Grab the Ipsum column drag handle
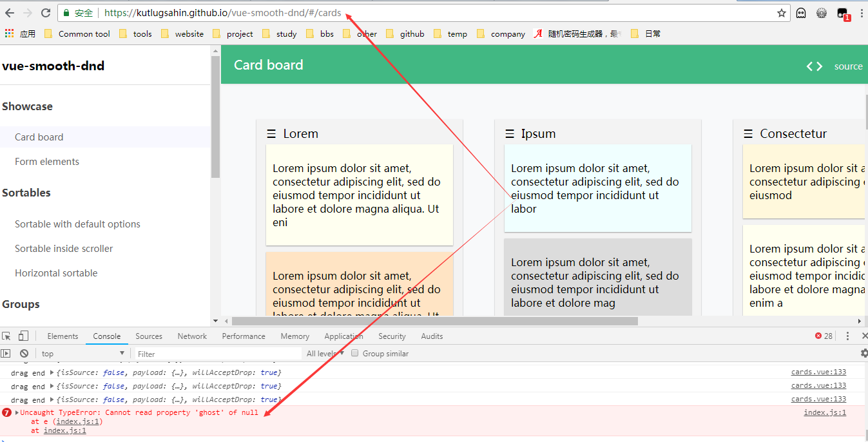Screen dimensions: 868x442 point(510,134)
